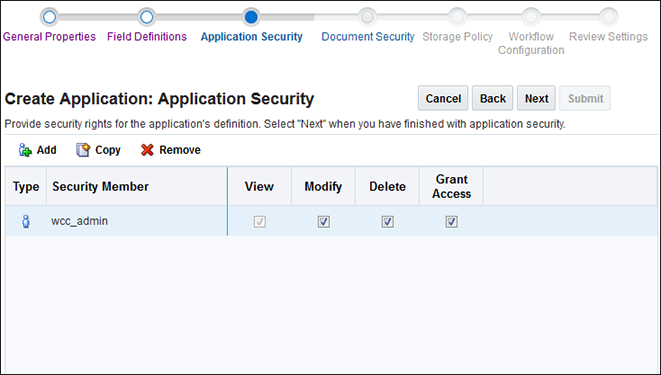Click the Add label in toolbar
This screenshot has height=375, width=661.
[x=46, y=150]
